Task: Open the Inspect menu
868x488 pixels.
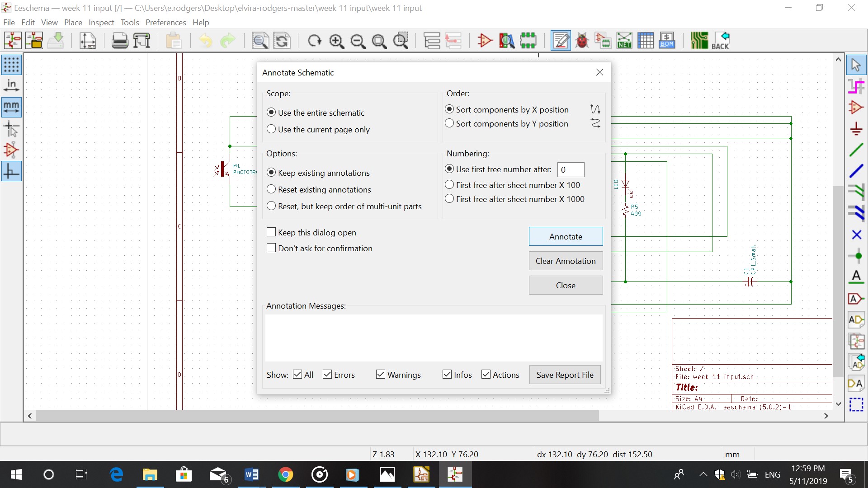Action: 101,23
